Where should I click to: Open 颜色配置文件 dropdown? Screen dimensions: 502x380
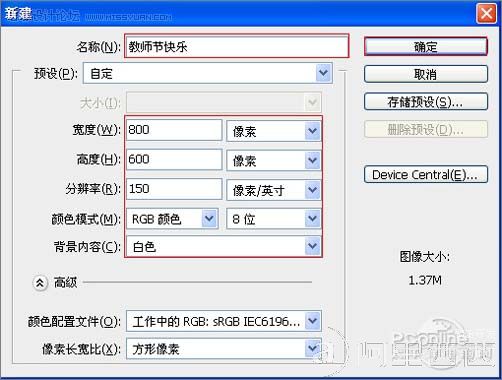pos(224,321)
